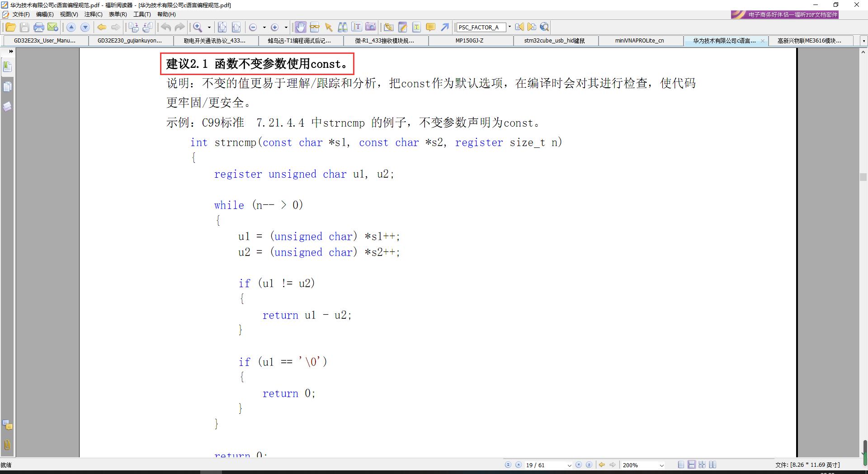Switch to the miniVNAPROLite_cn tab

(639, 41)
